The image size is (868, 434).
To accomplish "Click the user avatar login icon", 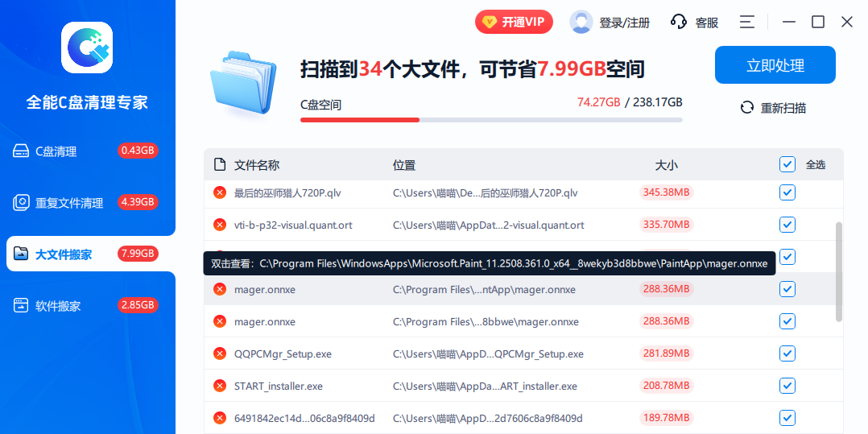I will [x=581, y=23].
